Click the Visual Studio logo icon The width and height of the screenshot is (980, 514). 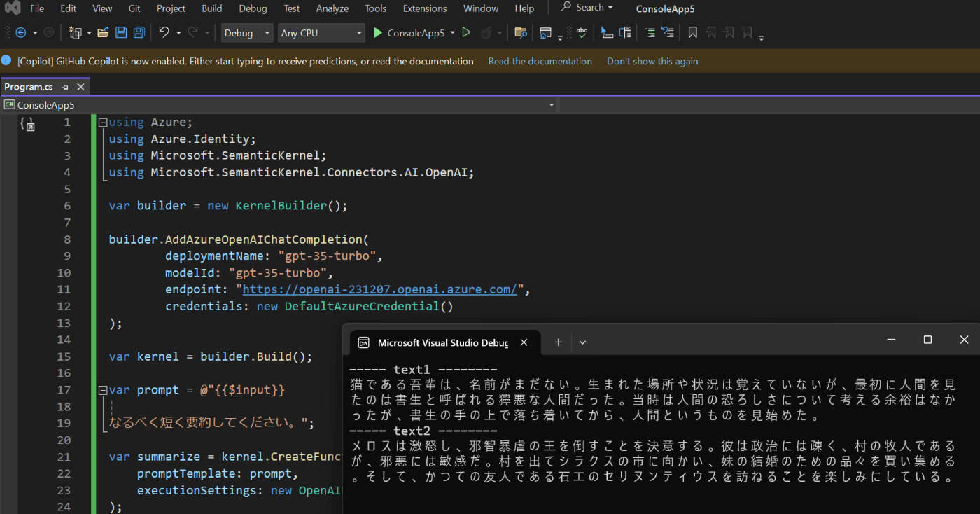click(12, 8)
